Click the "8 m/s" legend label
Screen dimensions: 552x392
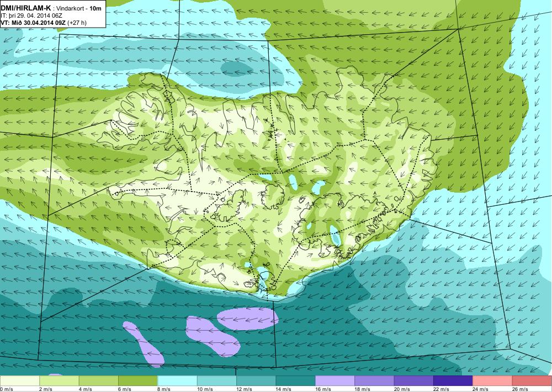coord(164,389)
